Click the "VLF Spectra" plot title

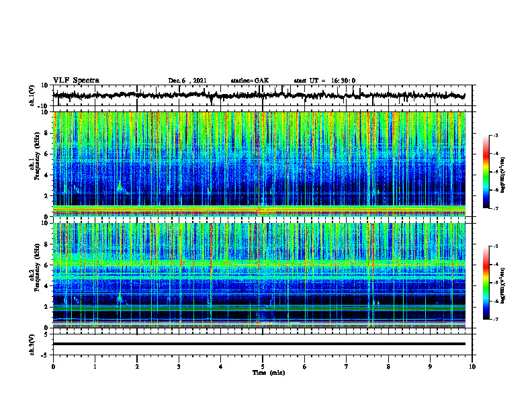[76, 81]
